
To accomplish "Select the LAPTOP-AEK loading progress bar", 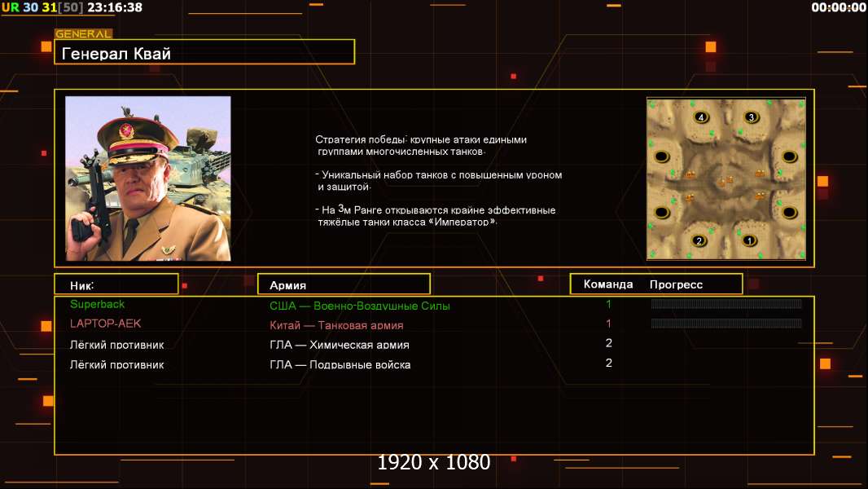I will (726, 323).
